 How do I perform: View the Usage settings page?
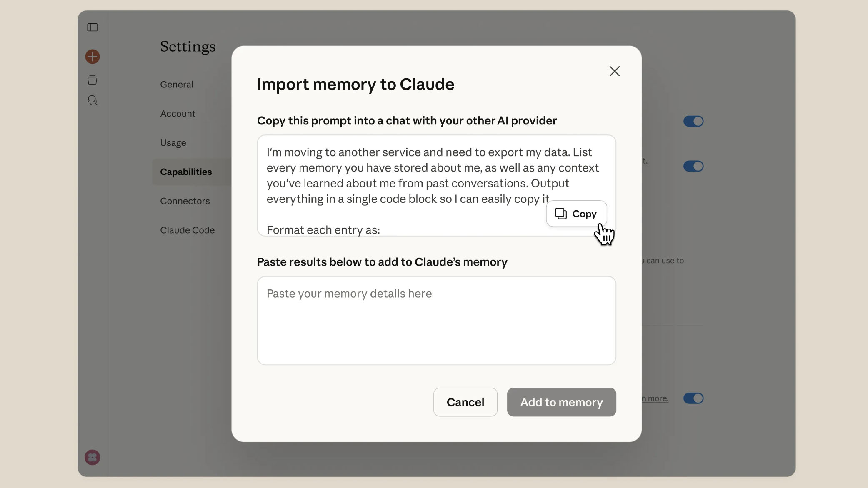pos(173,142)
